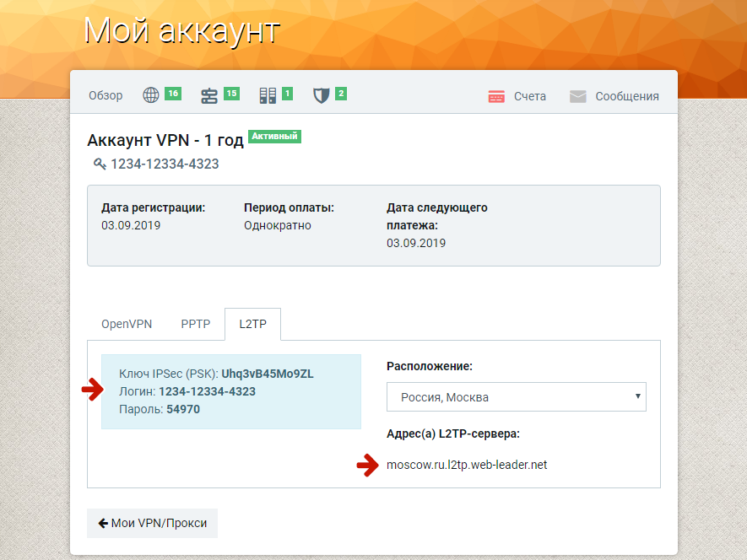Click the key icon next to account number

point(100,164)
